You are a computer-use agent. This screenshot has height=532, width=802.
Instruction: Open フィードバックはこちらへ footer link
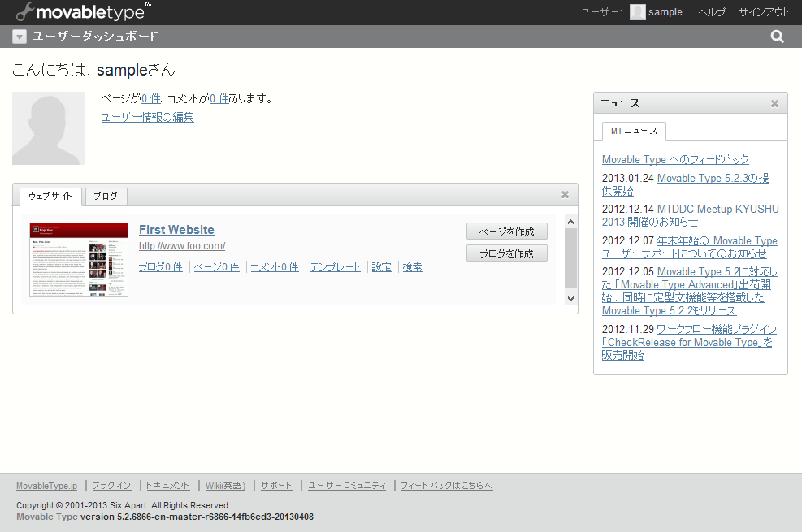(447, 486)
